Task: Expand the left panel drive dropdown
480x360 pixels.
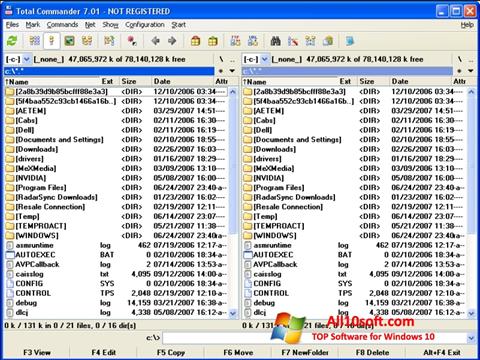Action: click(27, 59)
